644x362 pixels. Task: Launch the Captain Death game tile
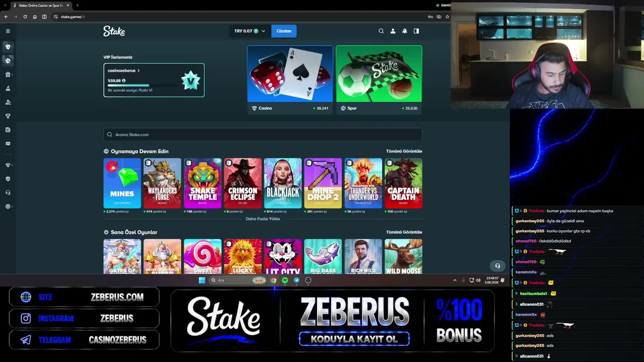[404, 183]
